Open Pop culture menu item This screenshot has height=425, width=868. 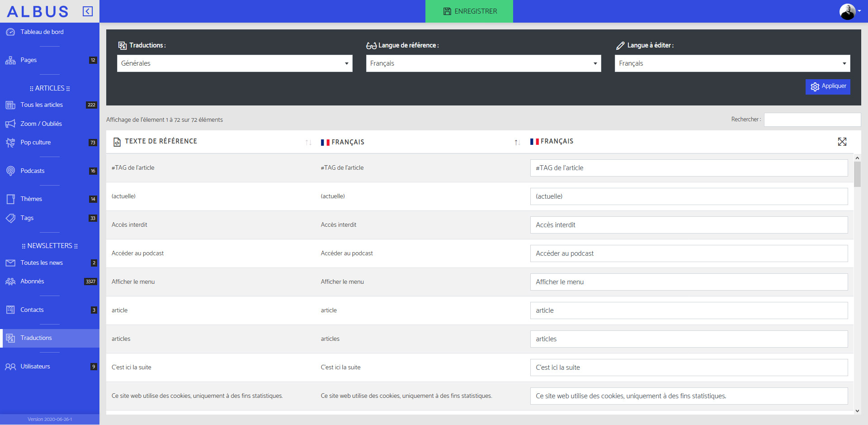point(50,143)
